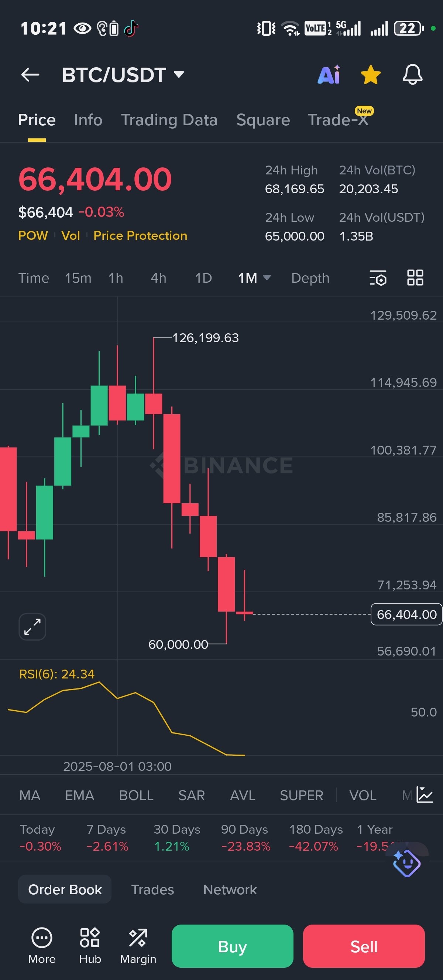Open the indicator settings chart icon
This screenshot has height=980, width=443.
(425, 794)
